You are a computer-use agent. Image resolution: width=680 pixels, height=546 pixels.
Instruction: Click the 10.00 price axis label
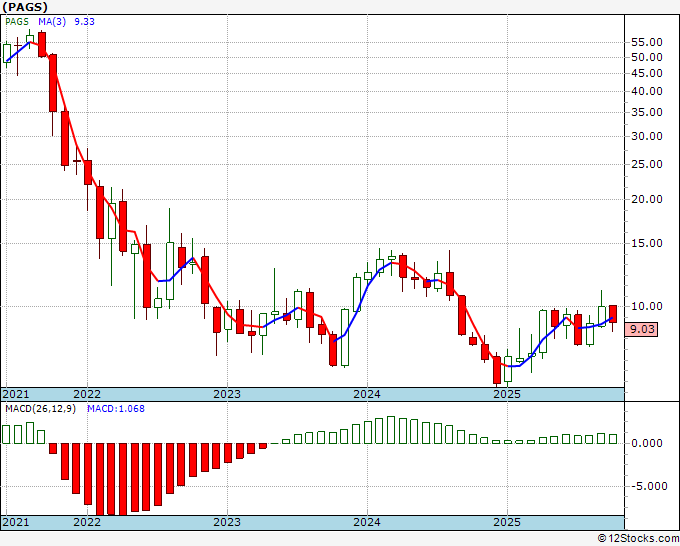(647, 306)
